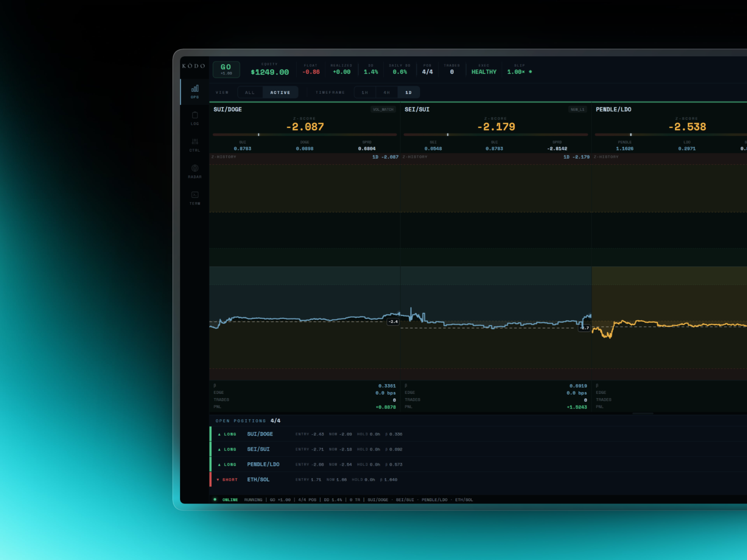This screenshot has width=747, height=560.
Task: Expand the SUI/DOGE Z-HISTORY section
Action: (224, 157)
